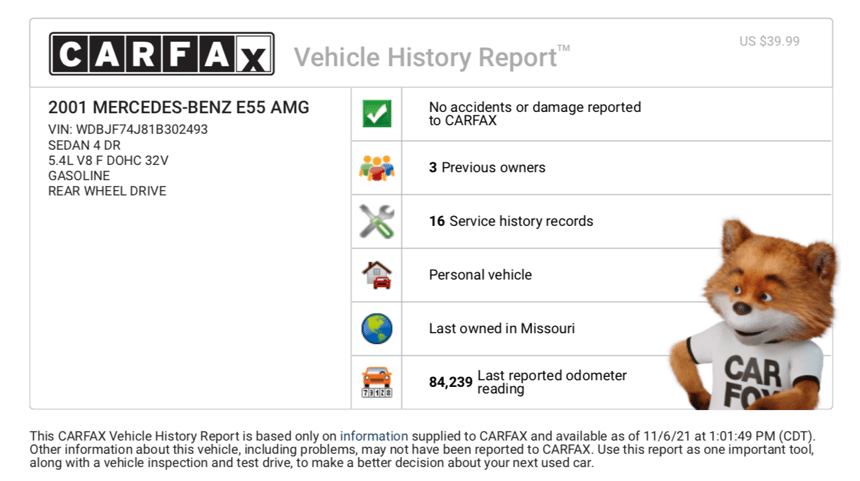Click the odometer car icon
The width and height of the screenshot is (860, 481).
point(377,382)
